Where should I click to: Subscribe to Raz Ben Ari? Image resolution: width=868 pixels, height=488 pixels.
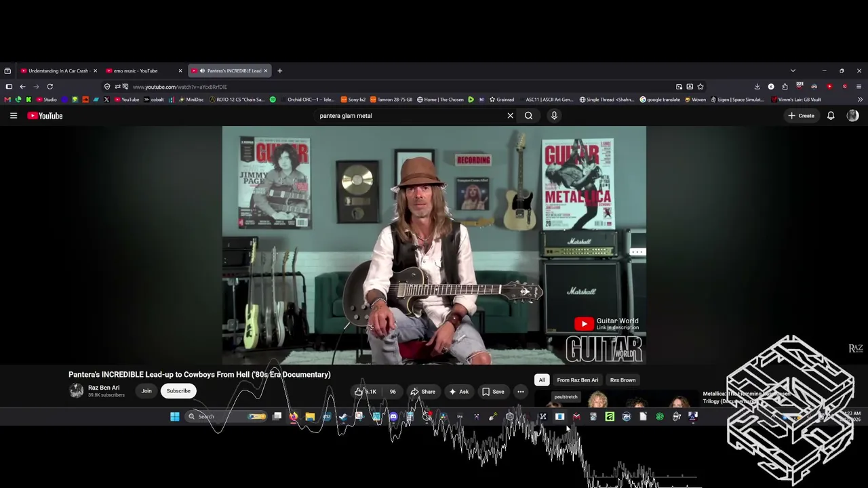[x=178, y=391]
